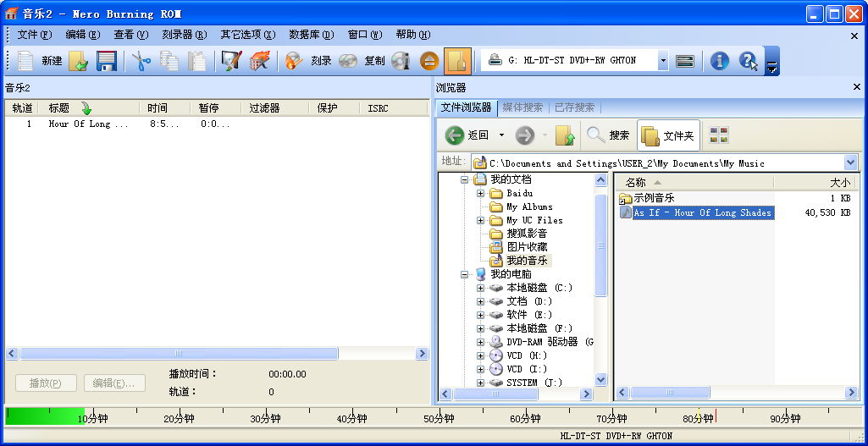The image size is (868, 446).
Task: Open the 数据库 (Database) menu
Action: click(x=312, y=35)
